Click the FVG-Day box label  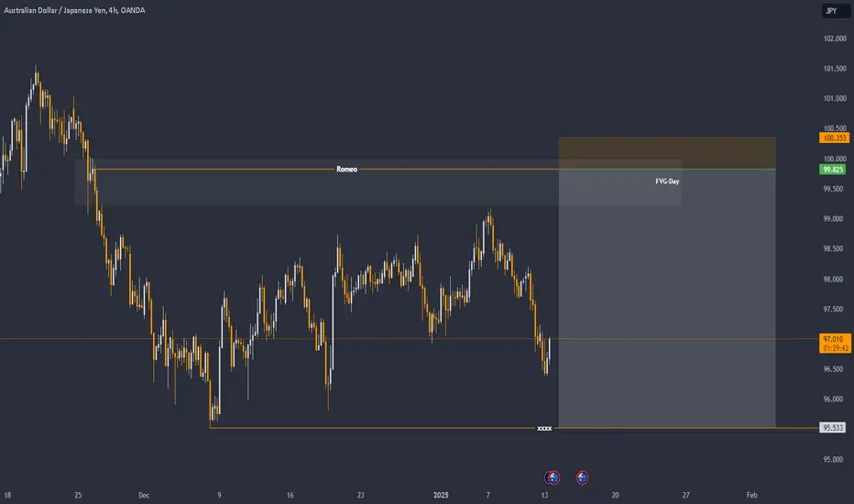point(667,181)
